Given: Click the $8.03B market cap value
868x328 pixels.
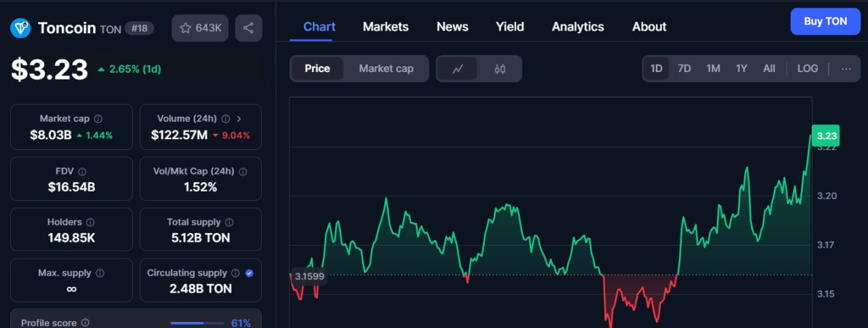Looking at the screenshot, I should pyautogui.click(x=51, y=135).
